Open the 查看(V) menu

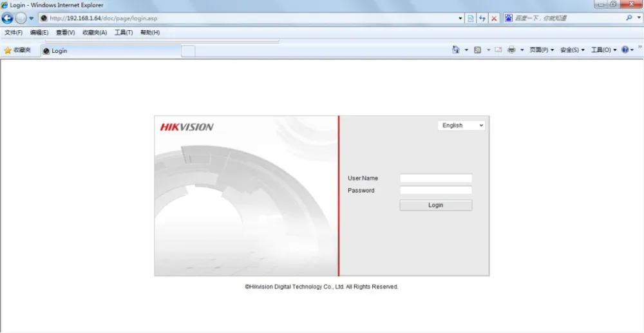pos(65,32)
